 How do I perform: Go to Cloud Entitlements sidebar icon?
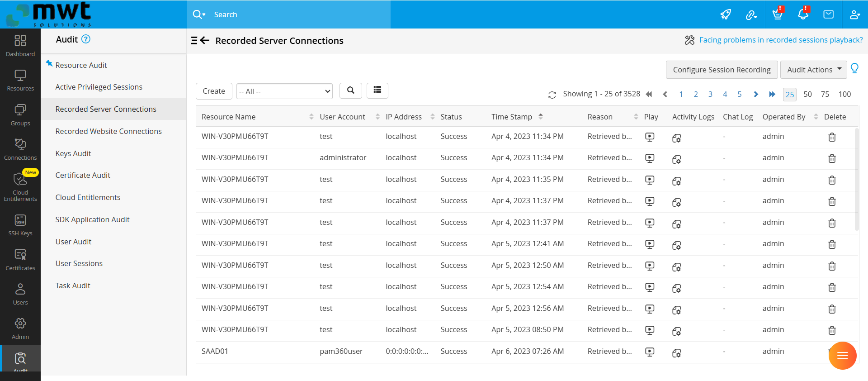coord(20,186)
